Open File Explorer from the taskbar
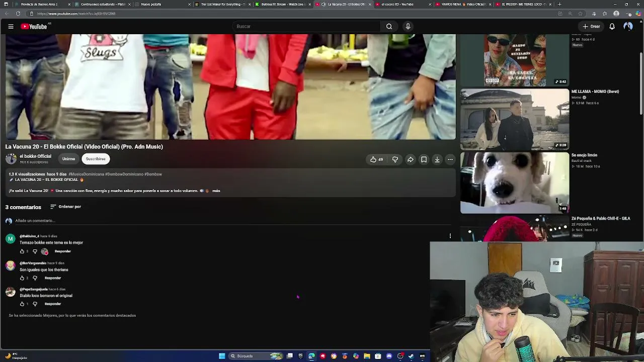This screenshot has width=644, height=362. (x=367, y=356)
